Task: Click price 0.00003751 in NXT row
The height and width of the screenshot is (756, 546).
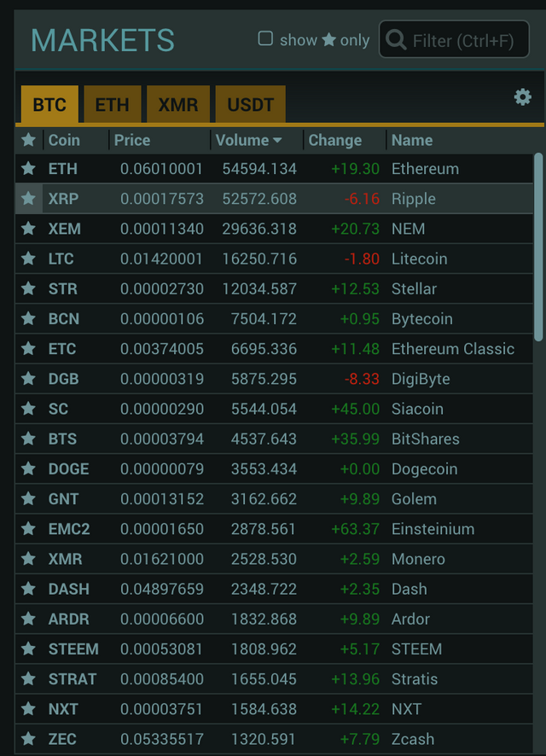Action: point(162,709)
